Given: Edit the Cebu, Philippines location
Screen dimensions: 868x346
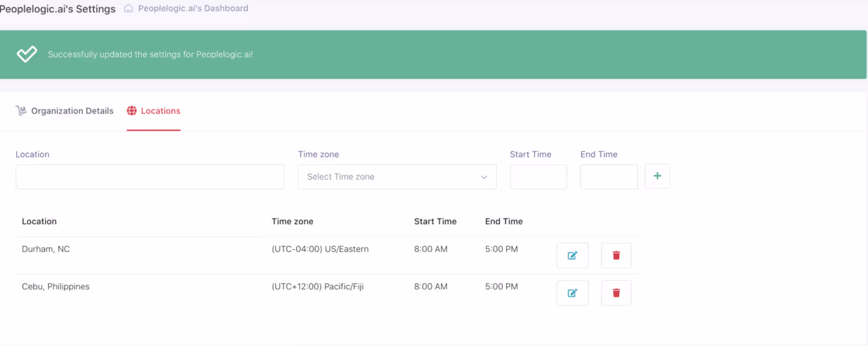Looking at the screenshot, I should [x=573, y=292].
